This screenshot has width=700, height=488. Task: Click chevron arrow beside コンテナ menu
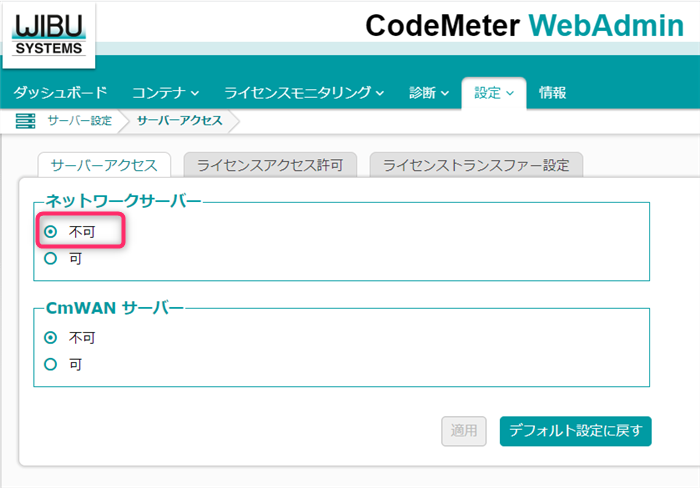[195, 93]
